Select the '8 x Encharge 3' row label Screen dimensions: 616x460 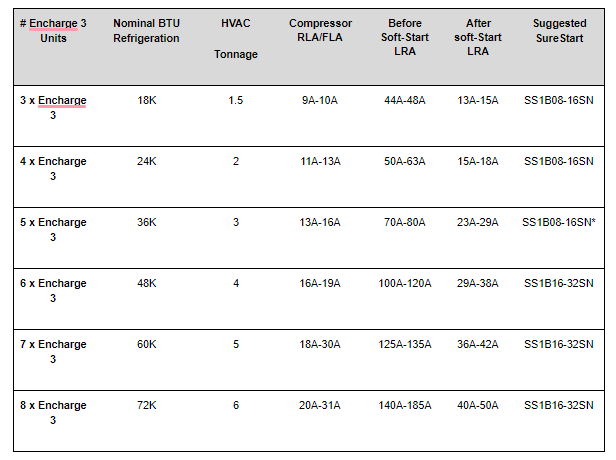click(x=53, y=412)
